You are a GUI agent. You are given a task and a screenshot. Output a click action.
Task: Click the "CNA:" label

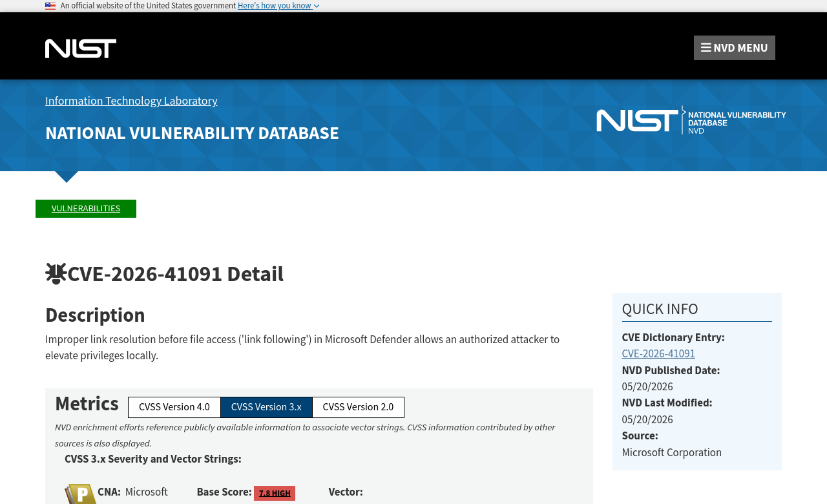point(109,492)
